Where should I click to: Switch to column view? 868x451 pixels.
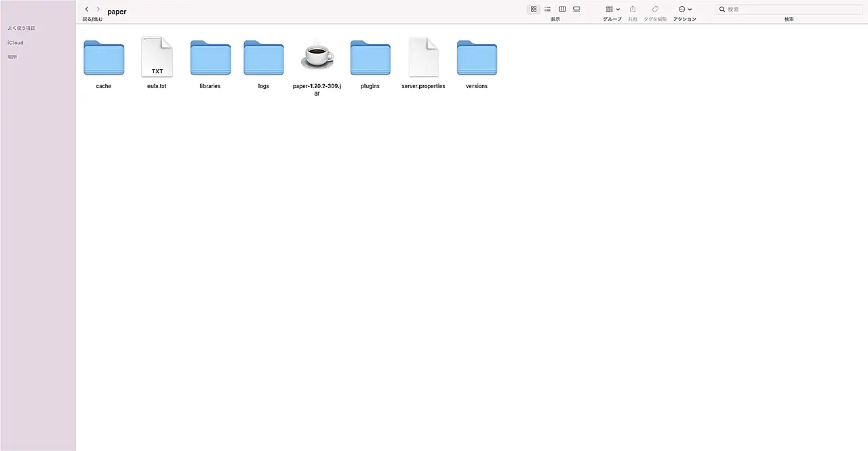(562, 9)
